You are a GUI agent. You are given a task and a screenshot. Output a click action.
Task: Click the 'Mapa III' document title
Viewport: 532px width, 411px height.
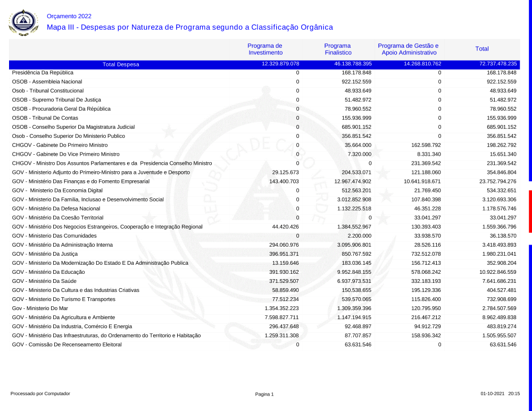[189, 27]
